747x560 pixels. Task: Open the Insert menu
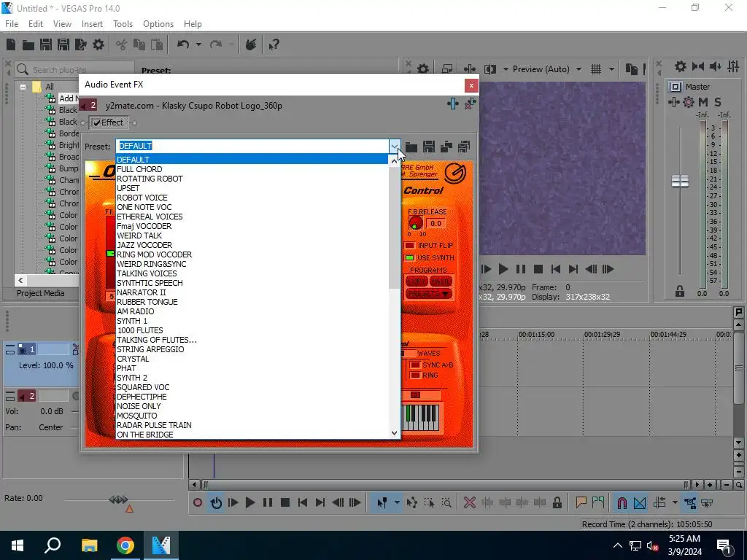(x=92, y=24)
